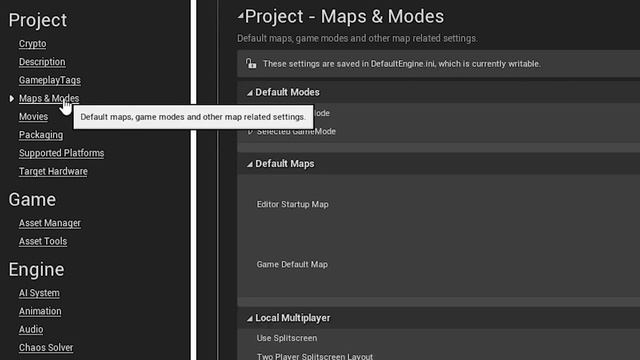Open Target Hardware settings

53,171
